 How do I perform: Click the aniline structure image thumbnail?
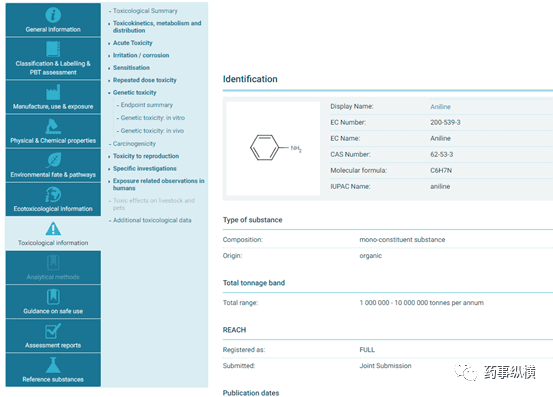(x=273, y=148)
